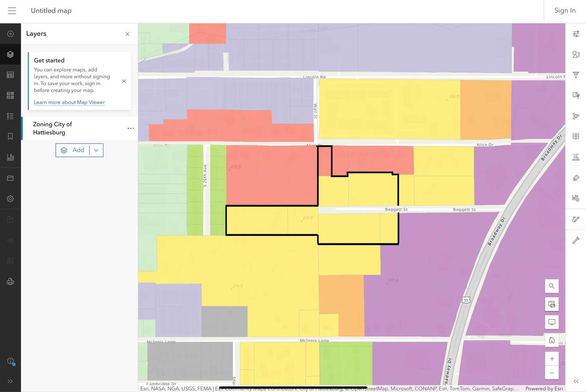Viewport: 586px width, 392px height.
Task: Open the Filter tool on right toolbar
Action: coord(576,75)
